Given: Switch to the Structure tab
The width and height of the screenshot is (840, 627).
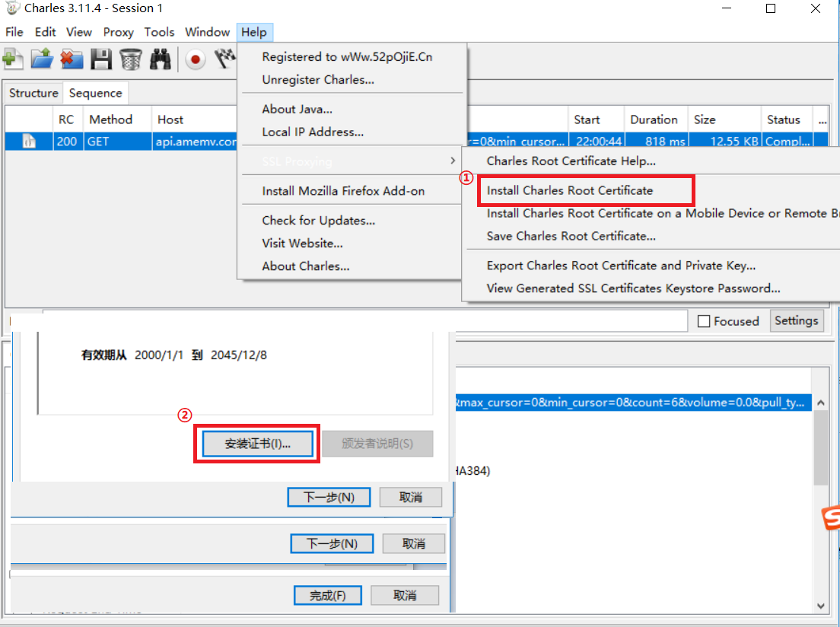Looking at the screenshot, I should click(x=33, y=93).
